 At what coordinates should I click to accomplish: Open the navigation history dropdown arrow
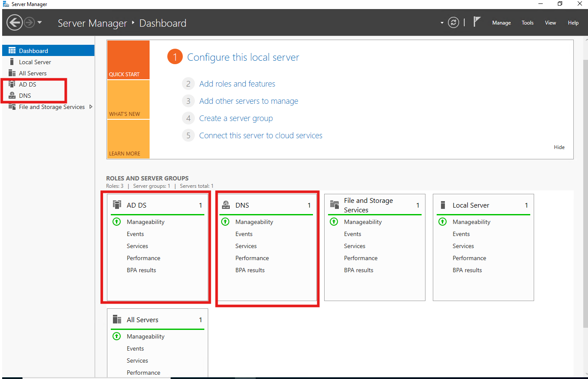tap(40, 22)
